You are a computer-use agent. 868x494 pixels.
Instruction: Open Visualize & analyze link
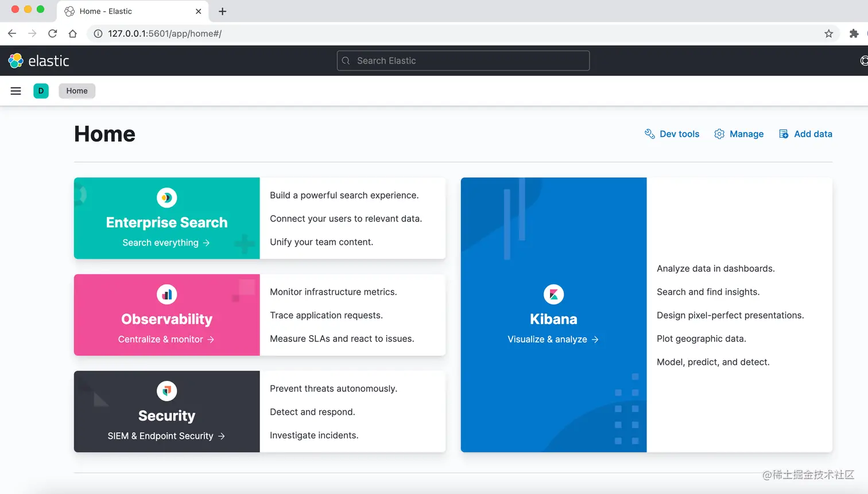pos(553,339)
